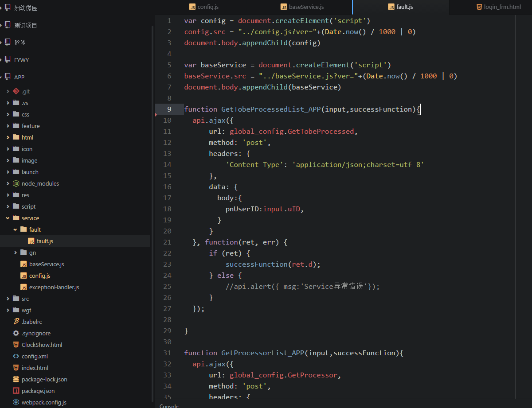Collapse the service folder arrow
The image size is (532, 408).
(x=8, y=218)
